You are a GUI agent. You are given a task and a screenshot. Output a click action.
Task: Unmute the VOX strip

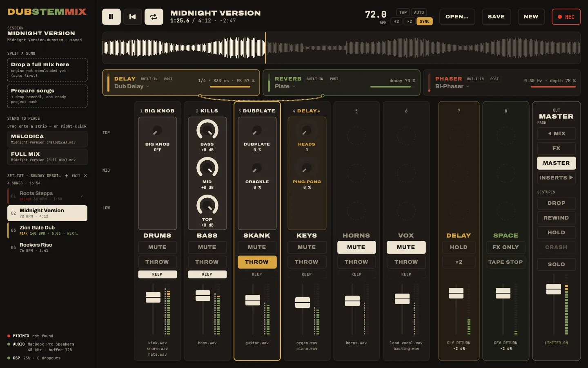pos(406,247)
